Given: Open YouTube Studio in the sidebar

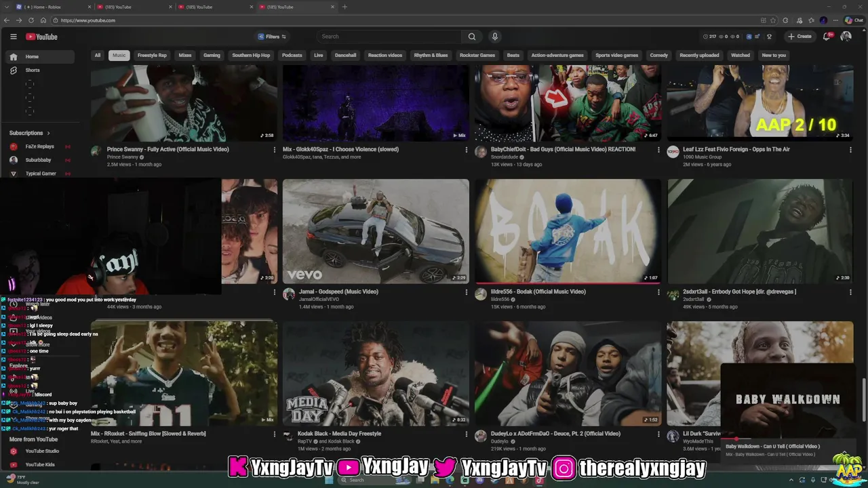Looking at the screenshot, I should 41,451.
